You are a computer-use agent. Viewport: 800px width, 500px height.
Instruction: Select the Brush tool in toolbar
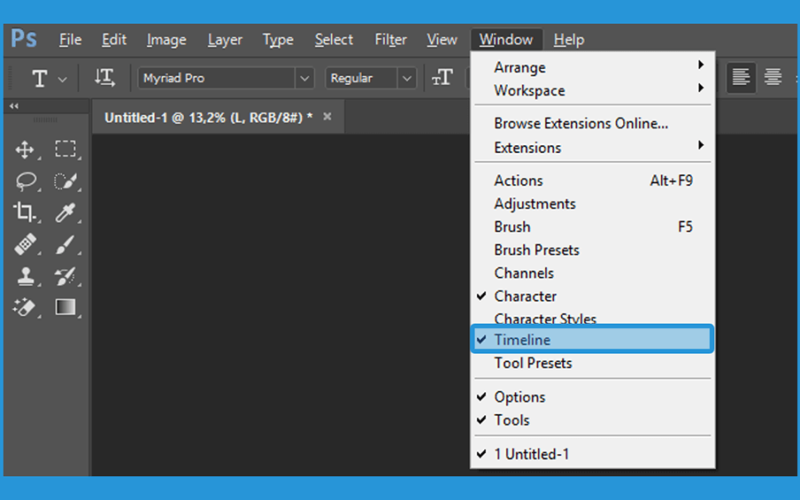(65, 244)
